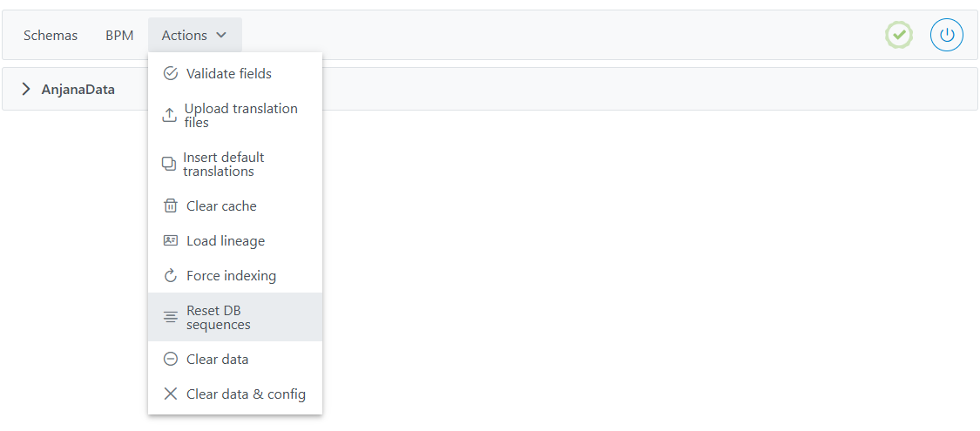
Task: Click the minus circle icon for Clear data
Action: coord(171,360)
